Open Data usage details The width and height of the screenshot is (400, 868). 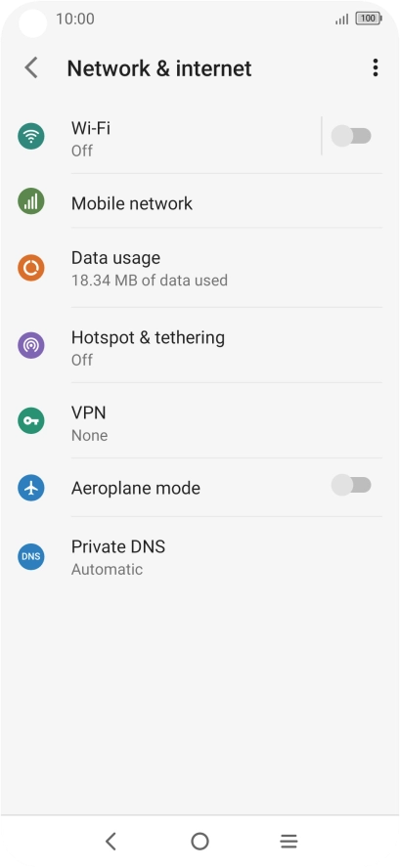click(x=200, y=268)
